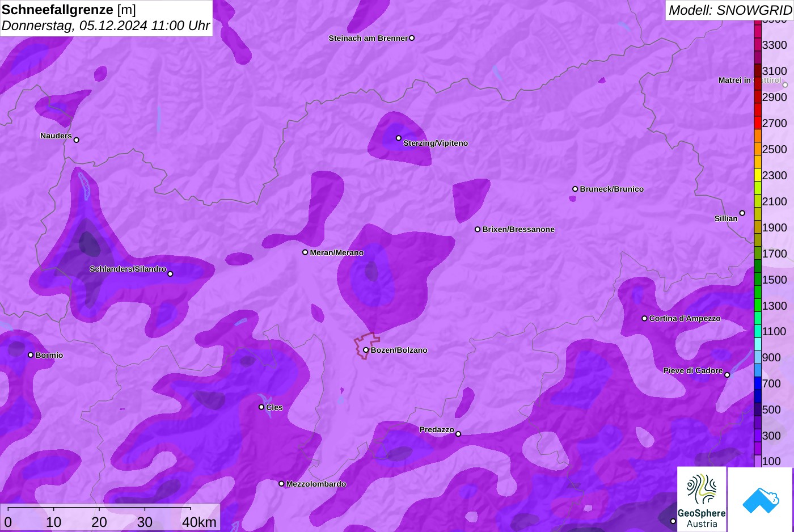Click the legend's 3300 color band
This screenshot has height=532, width=794.
758,45
